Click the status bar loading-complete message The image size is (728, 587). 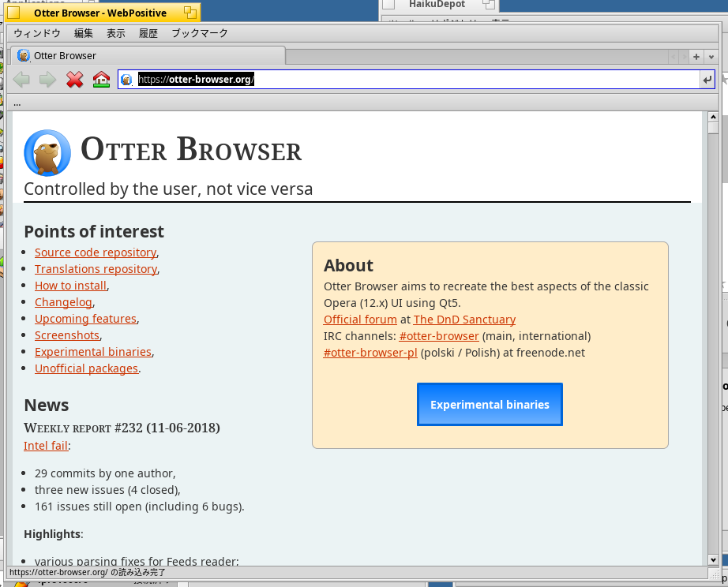coord(88,573)
